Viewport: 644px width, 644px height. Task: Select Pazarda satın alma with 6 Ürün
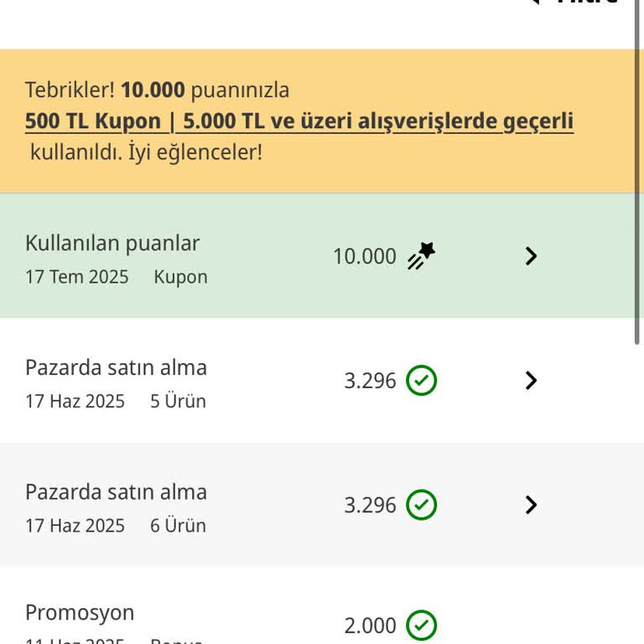116,491
